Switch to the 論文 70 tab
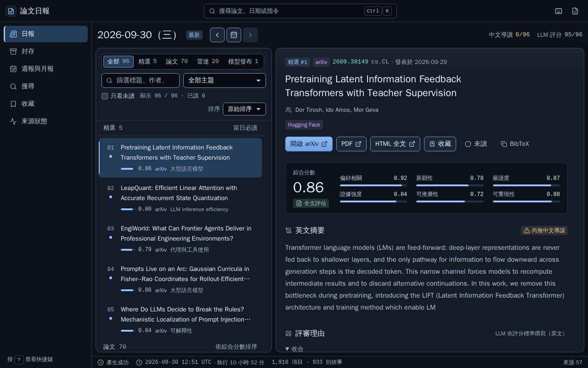The height and width of the screenshot is (368, 588). coord(177,62)
